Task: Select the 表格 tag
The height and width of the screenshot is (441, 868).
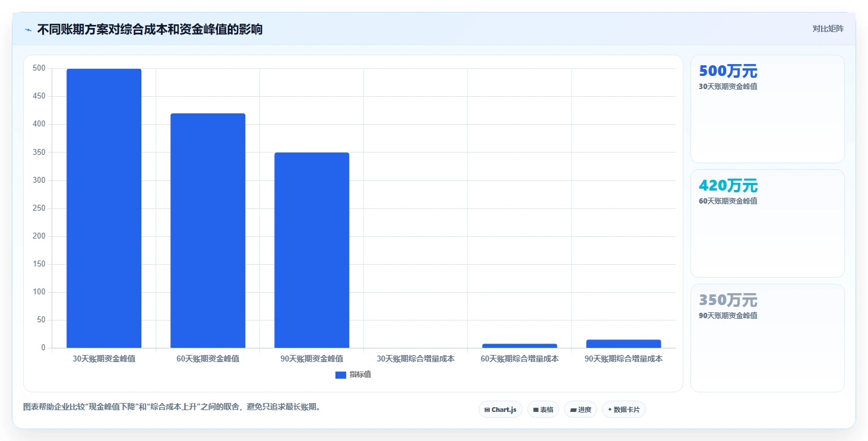Action: click(x=543, y=410)
